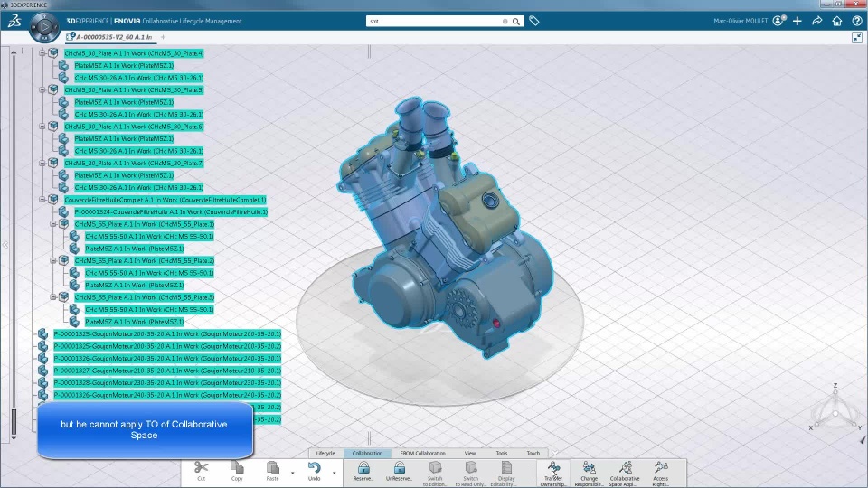Click the Undo arrow icon

point(314,468)
